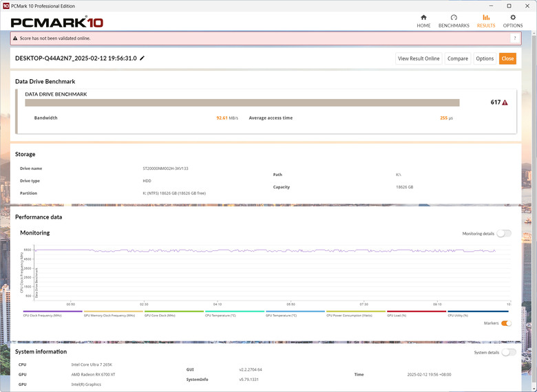Click the Compare button
The height and width of the screenshot is (392, 537).
(x=458, y=58)
